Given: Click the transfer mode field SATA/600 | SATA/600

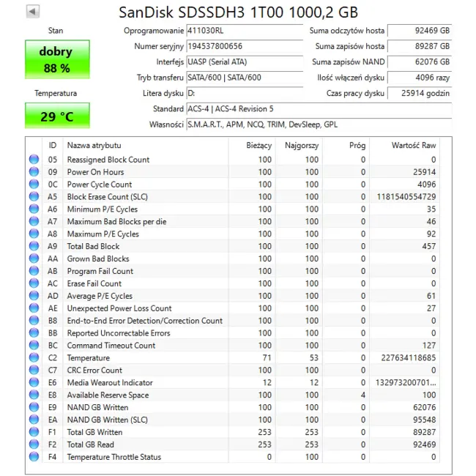Looking at the screenshot, I should click(245, 78).
